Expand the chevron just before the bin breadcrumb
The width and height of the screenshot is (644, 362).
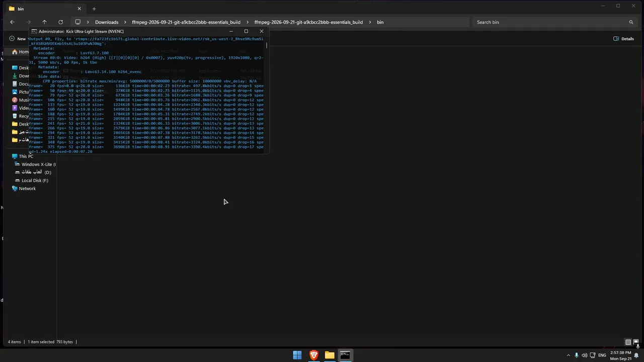[x=370, y=22]
